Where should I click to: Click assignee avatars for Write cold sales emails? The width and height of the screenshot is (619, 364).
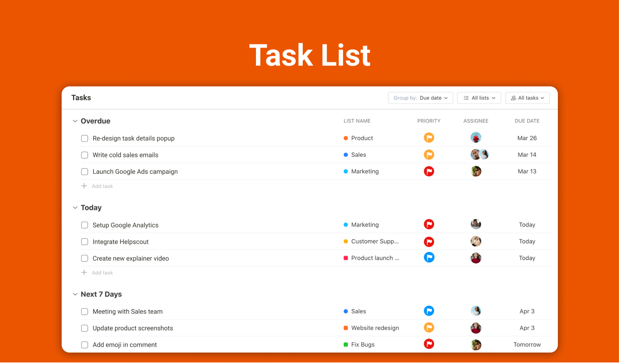(x=479, y=155)
